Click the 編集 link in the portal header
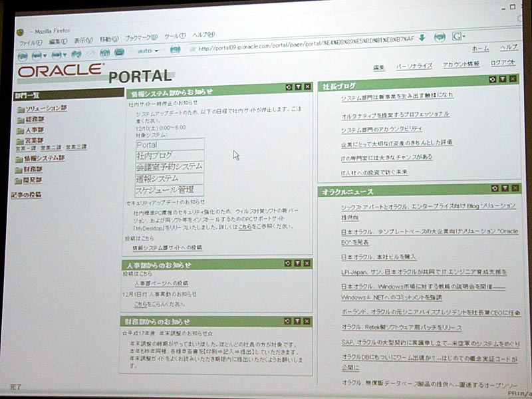 click(x=379, y=68)
